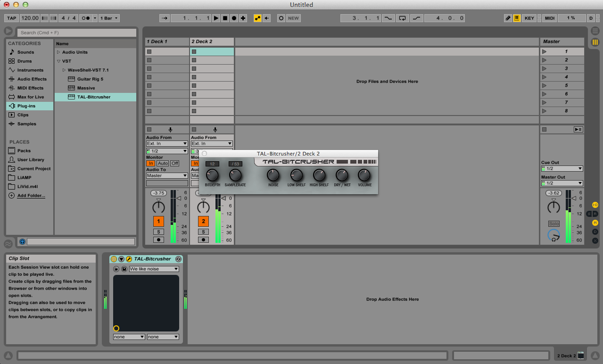This screenshot has width=603, height=364.
Task: Start playback with the Play button
Action: point(216,18)
